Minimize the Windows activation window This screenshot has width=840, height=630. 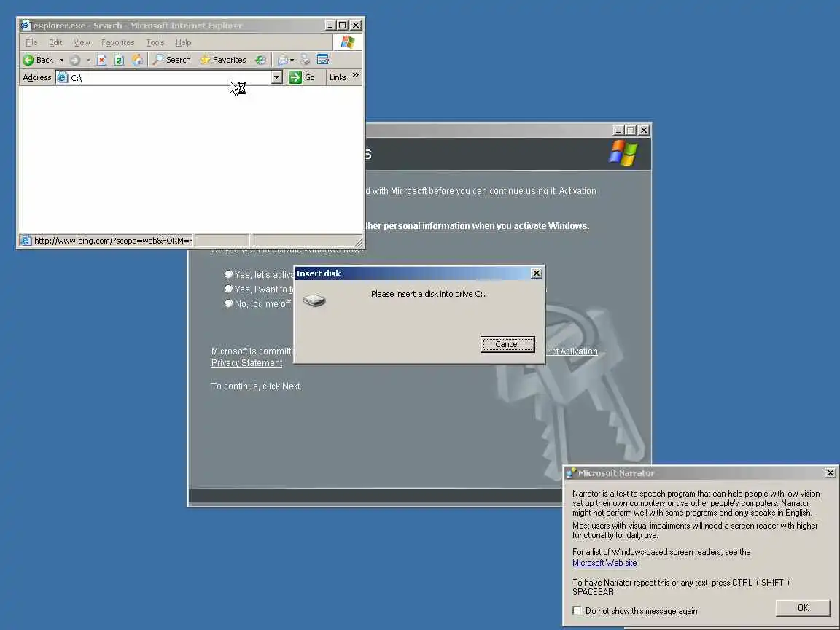pyautogui.click(x=618, y=131)
